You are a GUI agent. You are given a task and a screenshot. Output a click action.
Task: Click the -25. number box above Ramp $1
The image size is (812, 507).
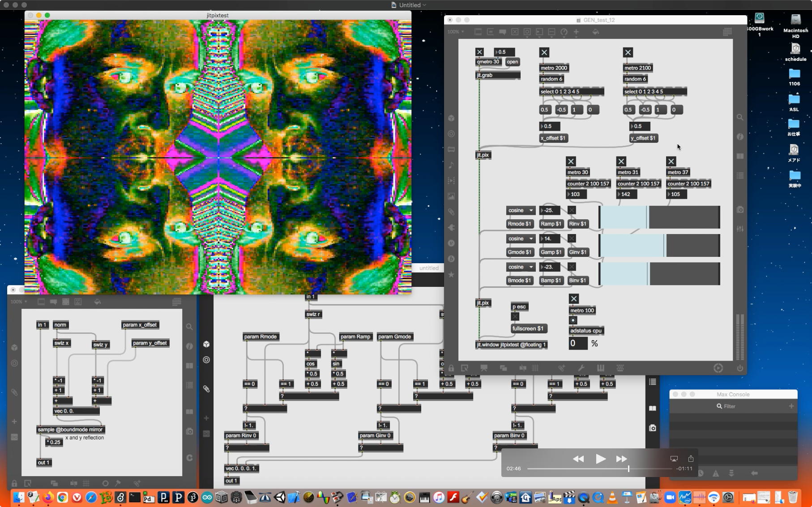(550, 210)
